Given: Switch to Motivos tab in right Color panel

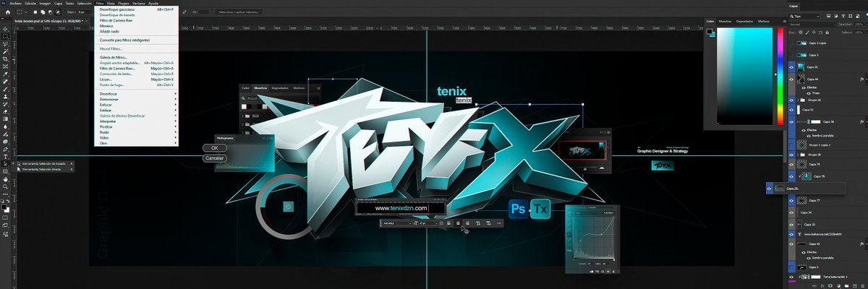Looking at the screenshot, I should 764,22.
